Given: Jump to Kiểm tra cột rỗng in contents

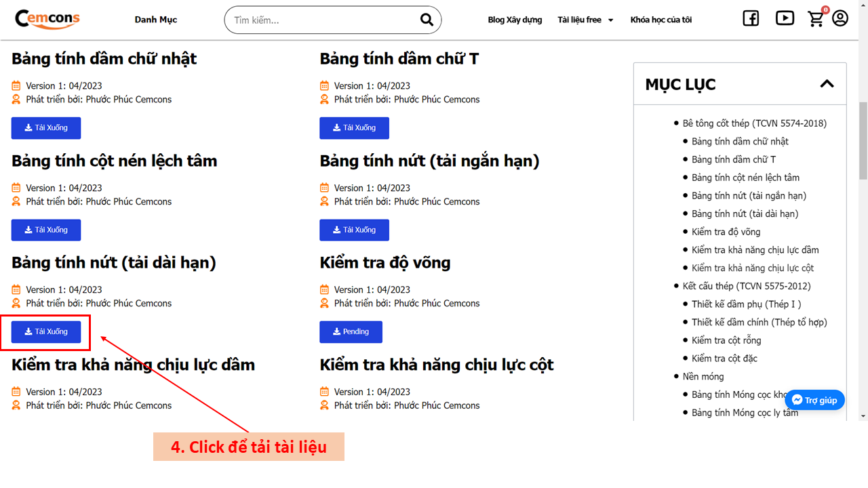Looking at the screenshot, I should (x=726, y=340).
